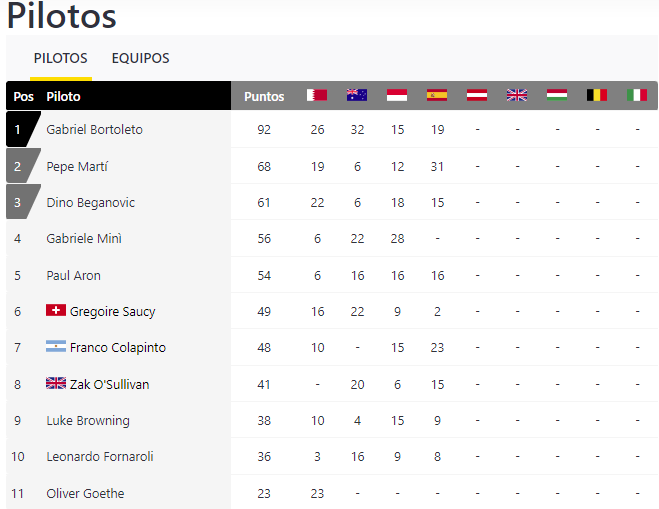Switch to the EQUIPOS tab
659x509 pixels.
pyautogui.click(x=140, y=58)
